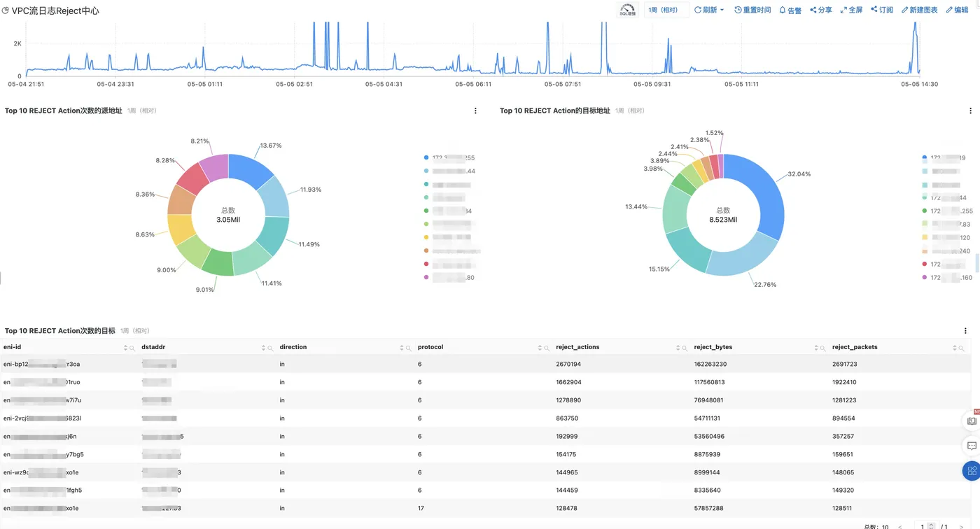980x529 pixels.
Task: Click the reject_packets value 1922410
Action: [844, 382]
